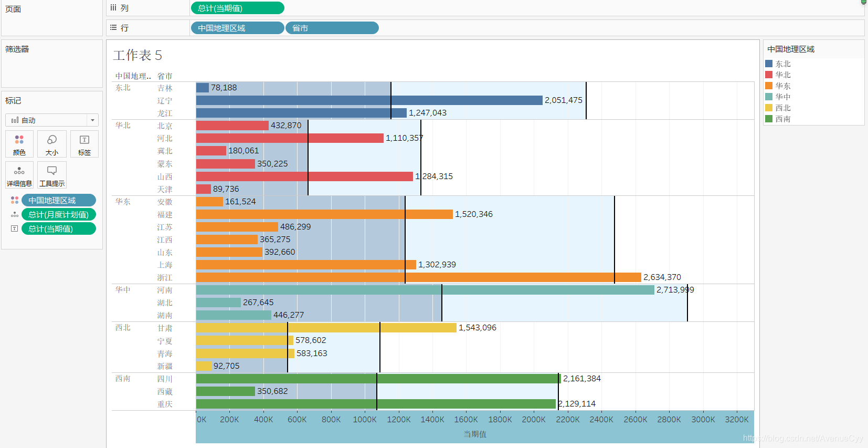Click the 新疆 row label
This screenshot has width=868, height=448.
(165, 367)
